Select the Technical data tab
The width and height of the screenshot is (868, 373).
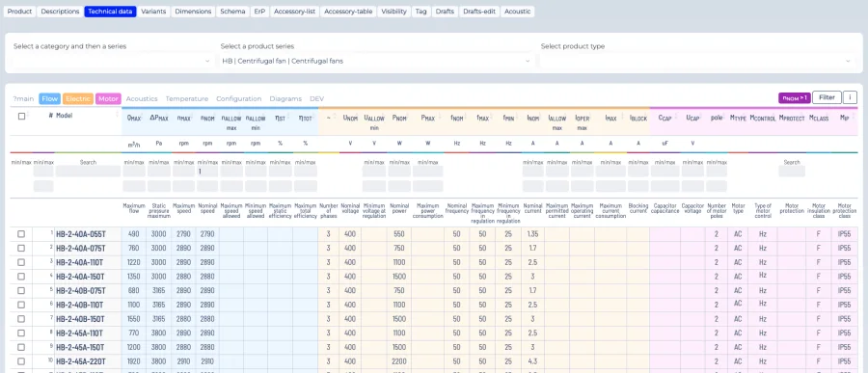110,11
